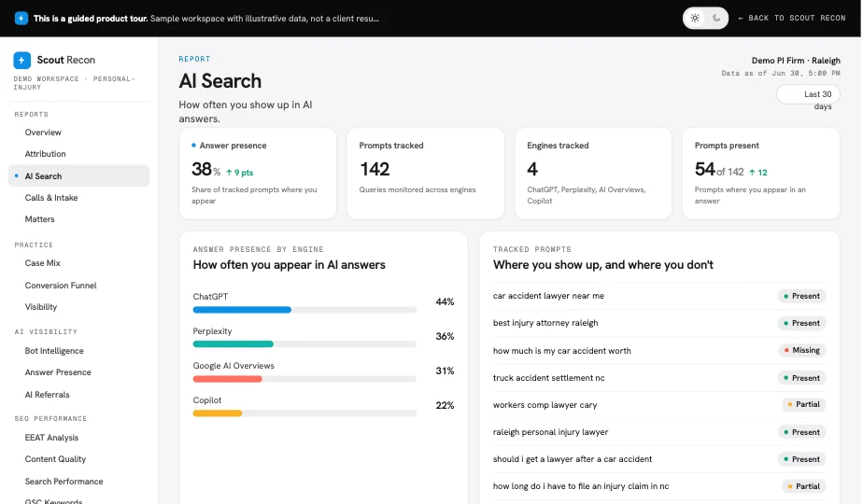Click the 31% Google AI Overviews value
Screen dimensions: 863x504
pyautogui.click(x=445, y=371)
